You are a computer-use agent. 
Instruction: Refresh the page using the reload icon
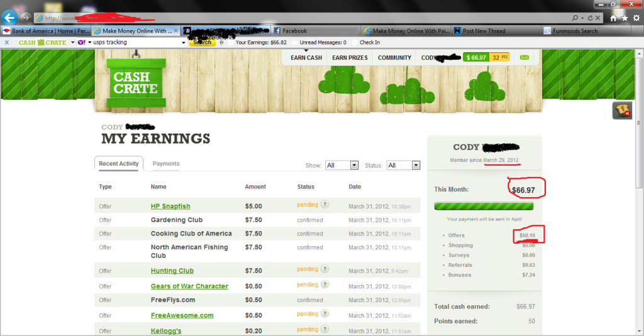coord(590,18)
